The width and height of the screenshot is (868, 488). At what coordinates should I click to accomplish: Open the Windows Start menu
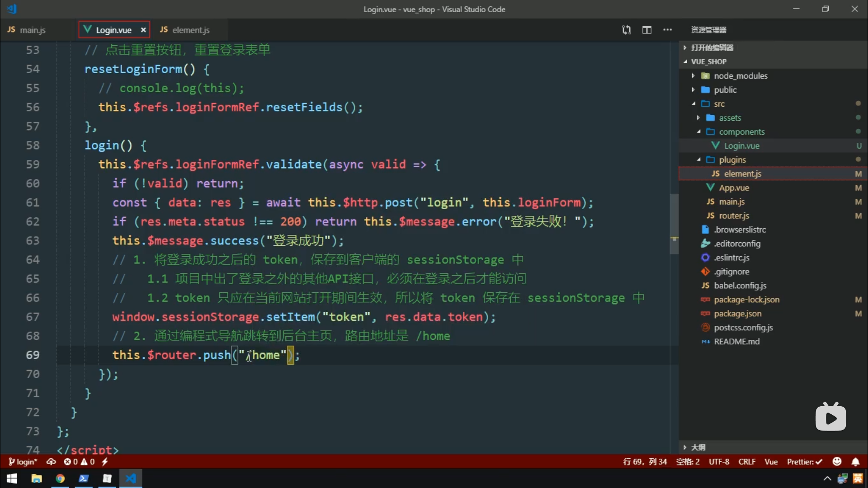coord(12,479)
